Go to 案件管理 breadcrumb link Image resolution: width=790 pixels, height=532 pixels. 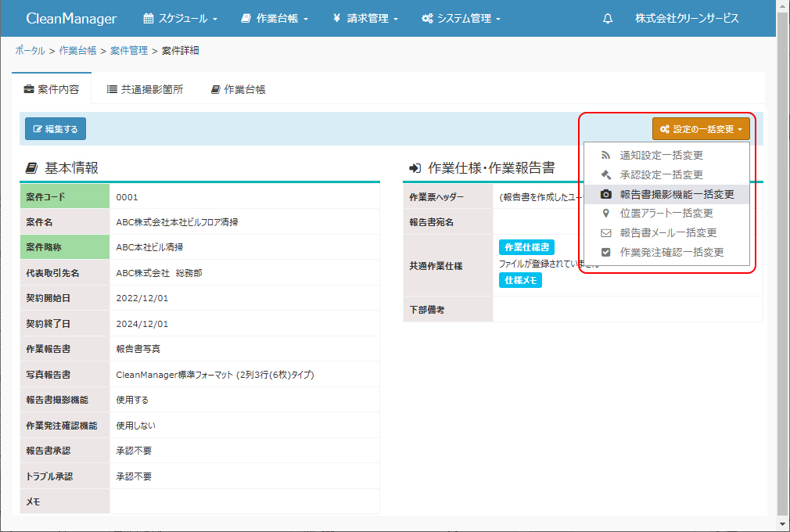(x=129, y=51)
